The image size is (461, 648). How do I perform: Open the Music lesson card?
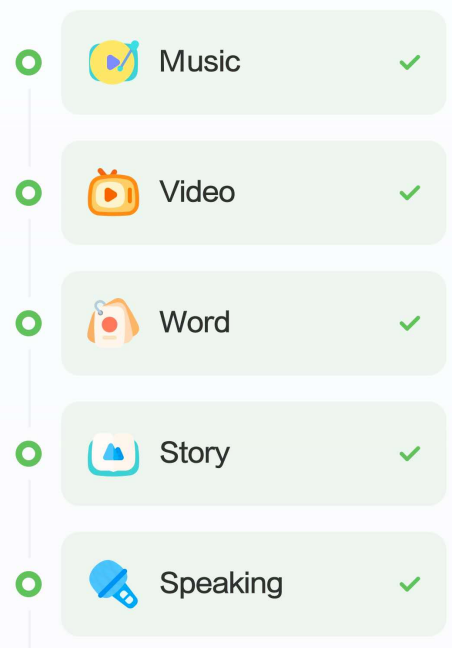[254, 62]
